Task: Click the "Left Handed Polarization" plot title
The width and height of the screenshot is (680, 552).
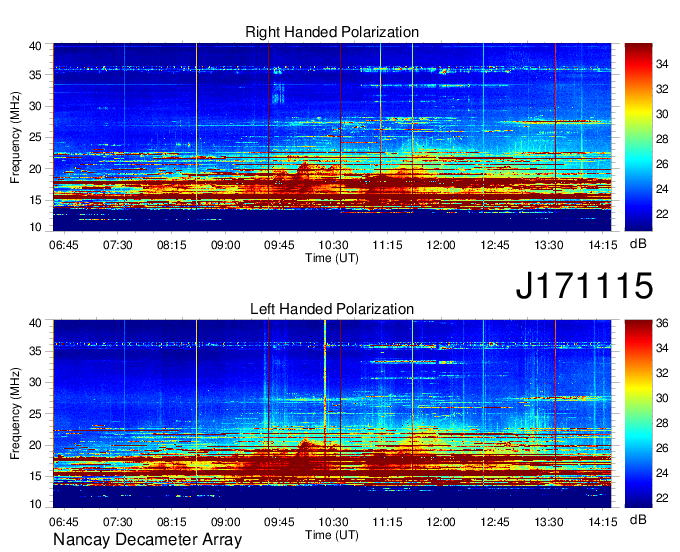Action: 332,309
